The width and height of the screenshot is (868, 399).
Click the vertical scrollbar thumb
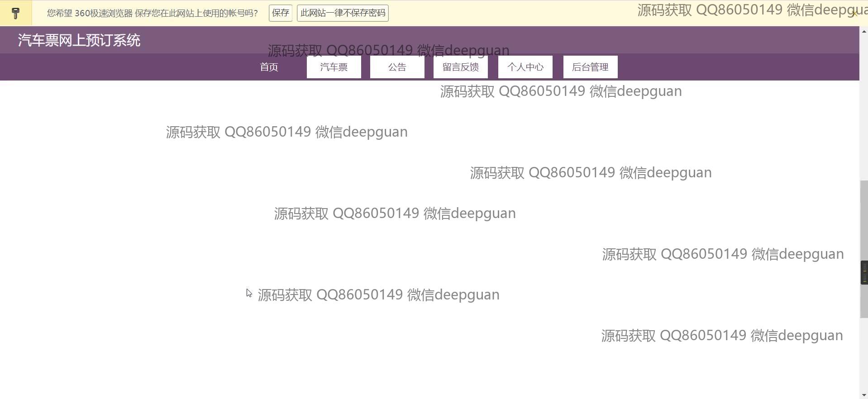[864, 249]
